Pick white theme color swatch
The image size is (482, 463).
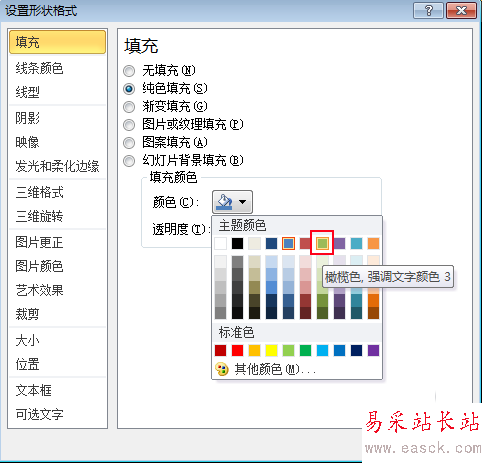click(220, 243)
